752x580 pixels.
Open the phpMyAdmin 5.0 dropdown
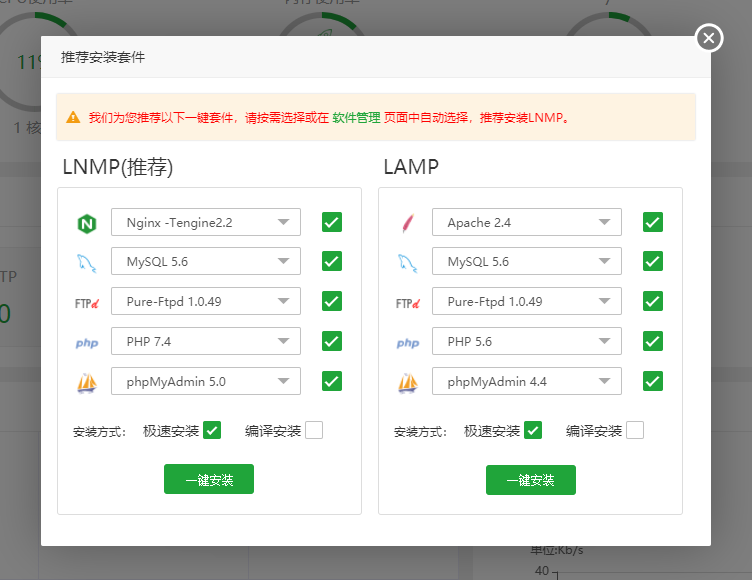pos(206,381)
